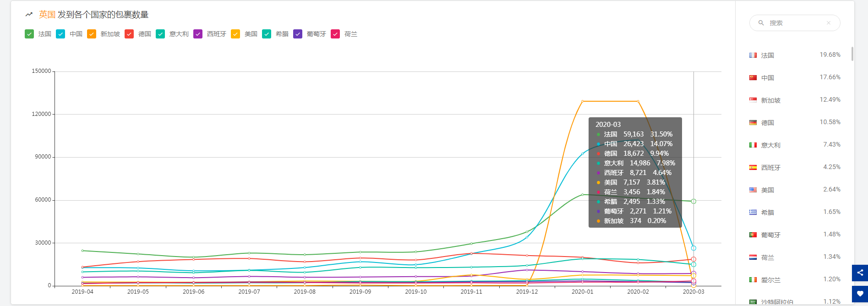Click the China flag icon in list

click(x=753, y=78)
